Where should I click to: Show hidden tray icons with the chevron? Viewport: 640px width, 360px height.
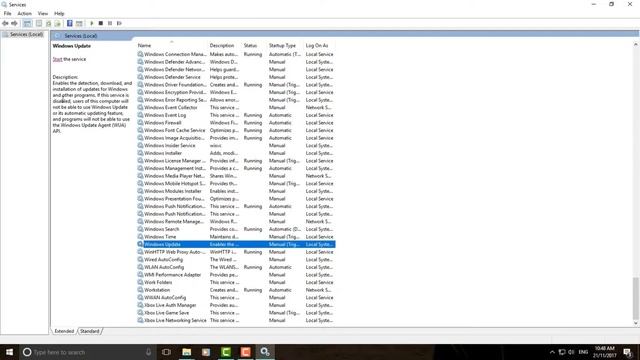(x=552, y=352)
